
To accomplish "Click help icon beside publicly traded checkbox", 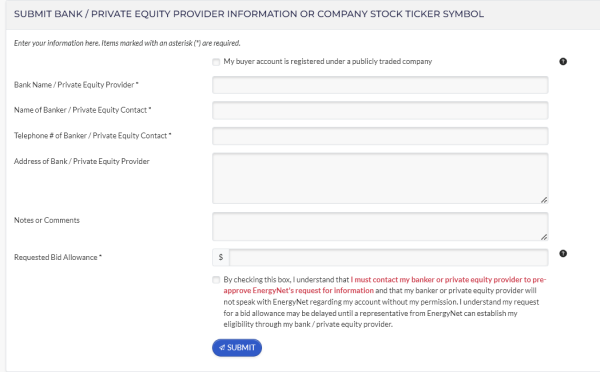I will [x=563, y=61].
